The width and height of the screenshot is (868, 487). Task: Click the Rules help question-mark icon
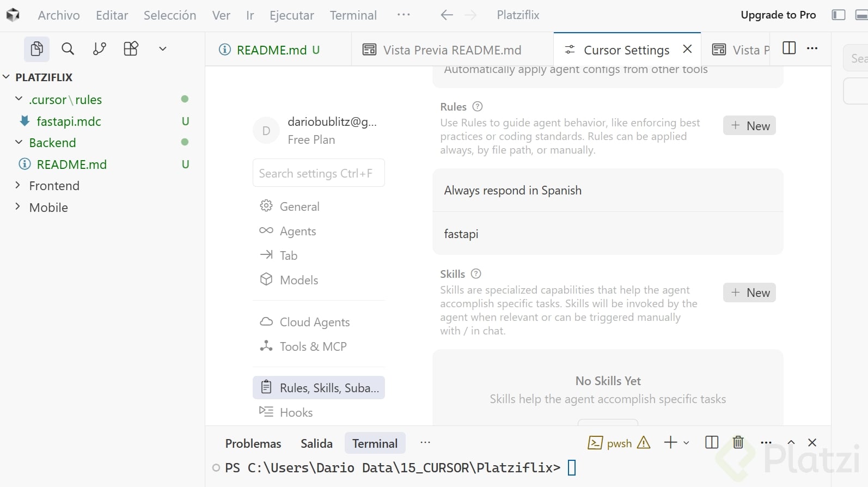tap(478, 107)
